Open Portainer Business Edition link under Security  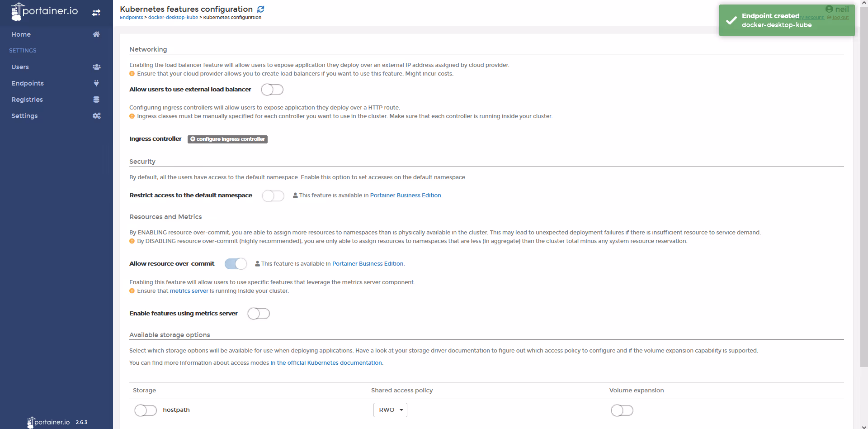406,195
